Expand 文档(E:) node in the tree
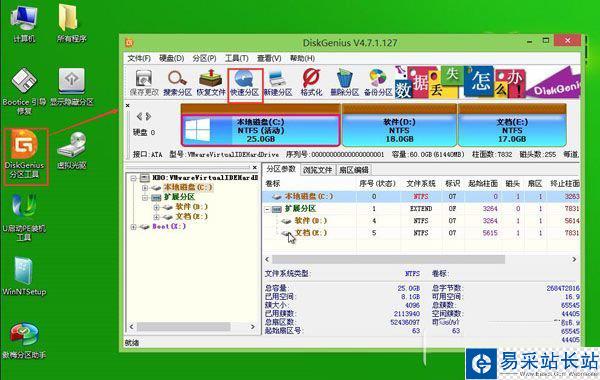The height and width of the screenshot is (380, 600). (156, 217)
